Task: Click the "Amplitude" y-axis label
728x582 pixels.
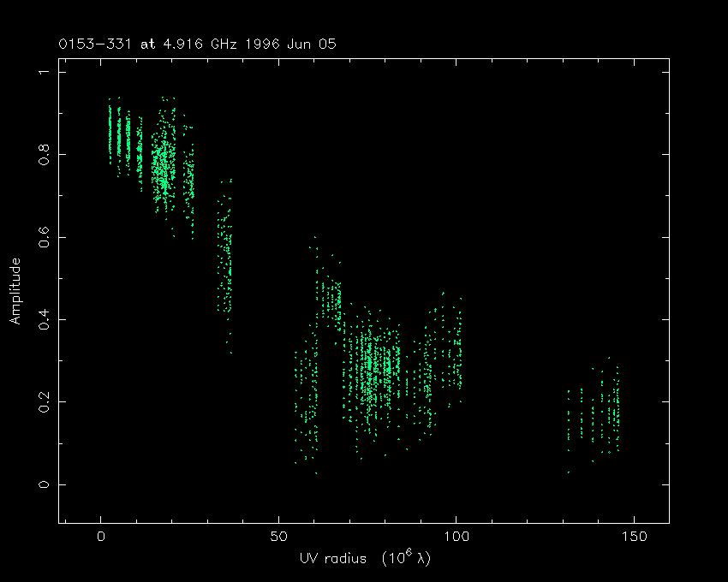Action: pyautogui.click(x=15, y=290)
